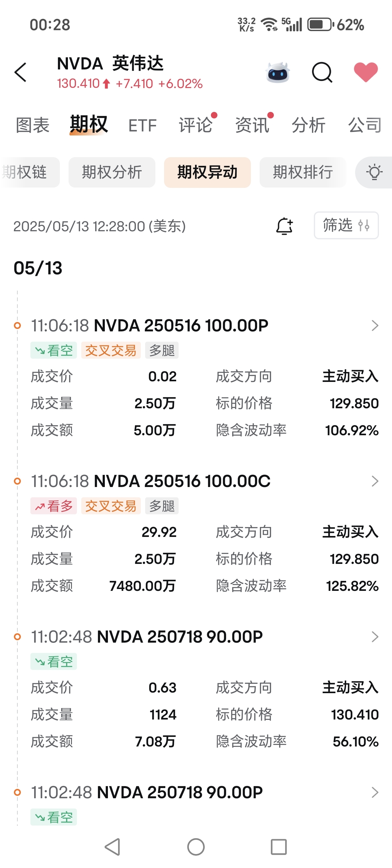This screenshot has width=392, height=868.
Task: Switch to the 图表 tab
Action: pyautogui.click(x=33, y=125)
